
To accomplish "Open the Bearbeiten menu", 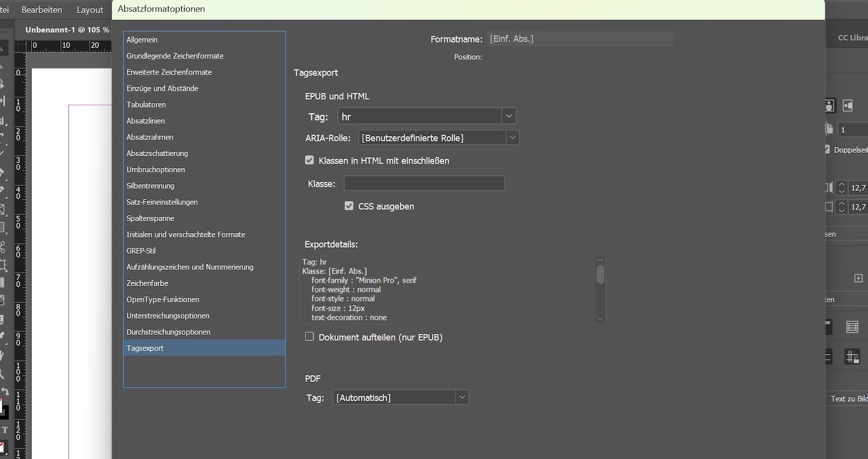I will [x=42, y=10].
